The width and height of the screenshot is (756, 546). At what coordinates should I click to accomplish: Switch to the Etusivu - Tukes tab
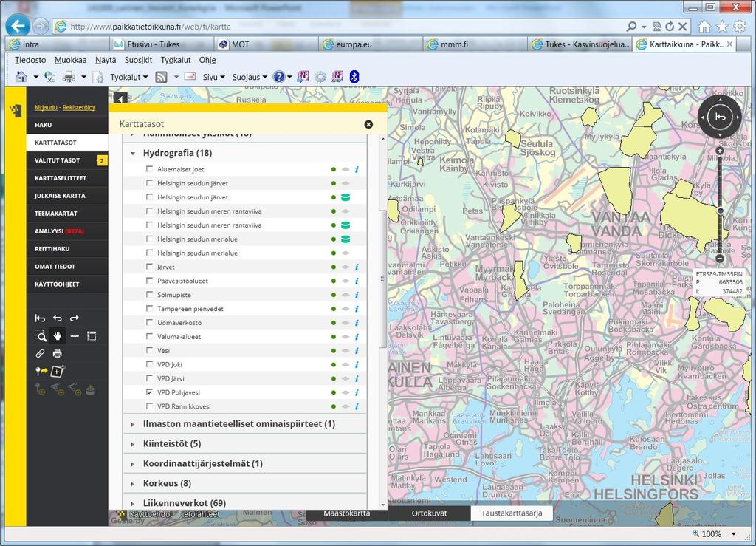(161, 44)
